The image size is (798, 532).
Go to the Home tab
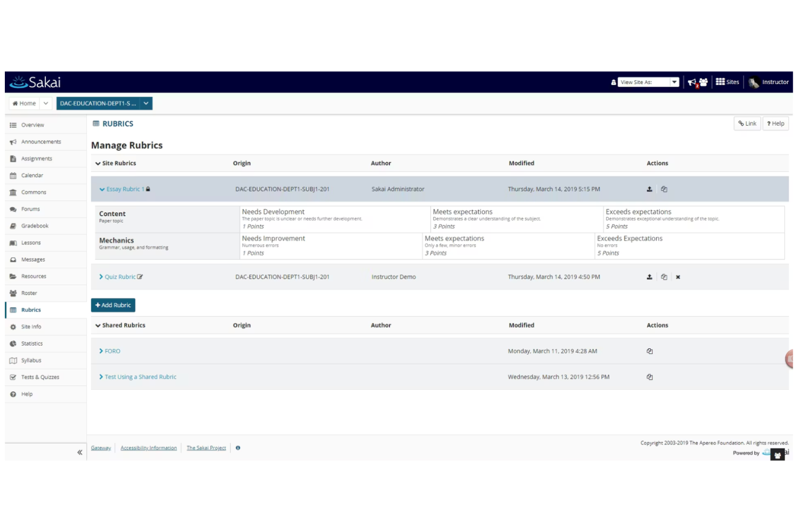24,103
